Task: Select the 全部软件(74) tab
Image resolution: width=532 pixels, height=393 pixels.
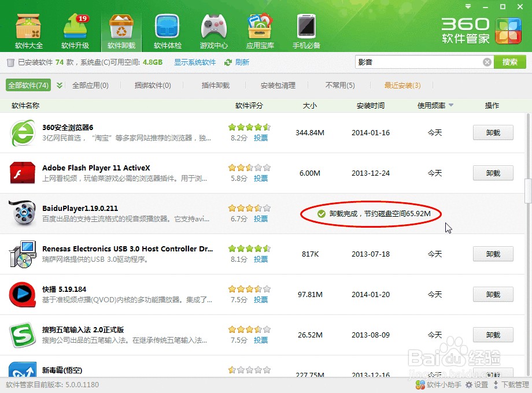Action: coord(28,85)
